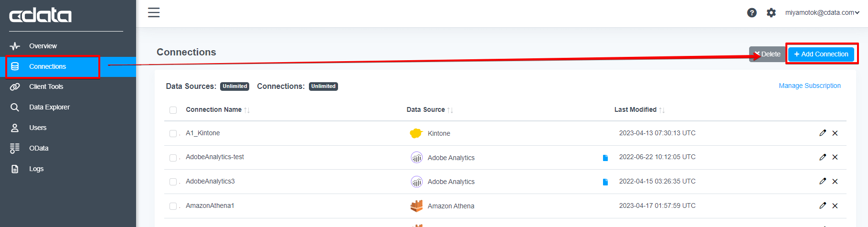The image size is (868, 227).
Task: Click the Add Connection button
Action: tap(821, 54)
